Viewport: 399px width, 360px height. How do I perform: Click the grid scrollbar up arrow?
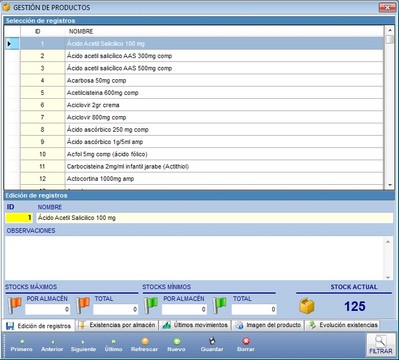pyautogui.click(x=389, y=30)
